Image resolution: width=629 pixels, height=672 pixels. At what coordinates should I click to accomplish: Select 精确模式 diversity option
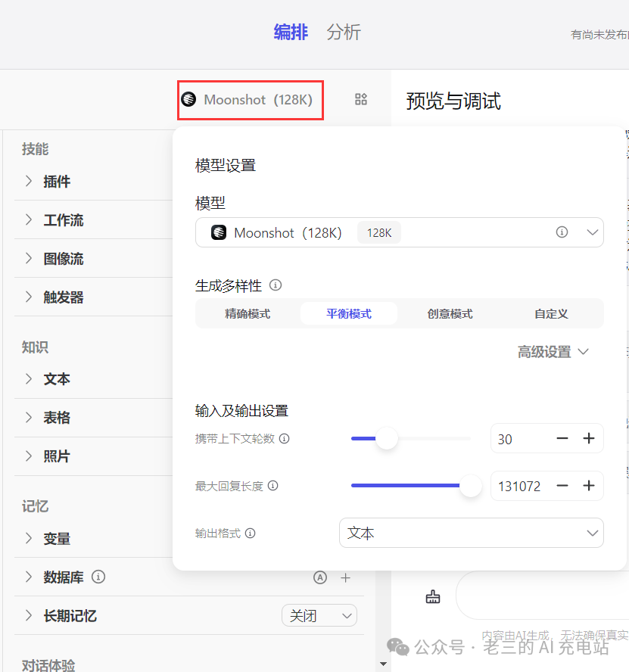coord(248,314)
